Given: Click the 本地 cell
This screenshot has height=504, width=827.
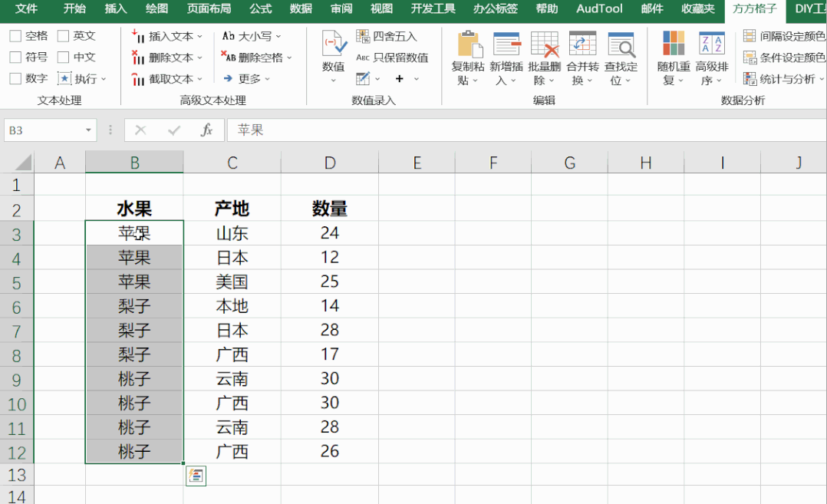Looking at the screenshot, I should [232, 306].
